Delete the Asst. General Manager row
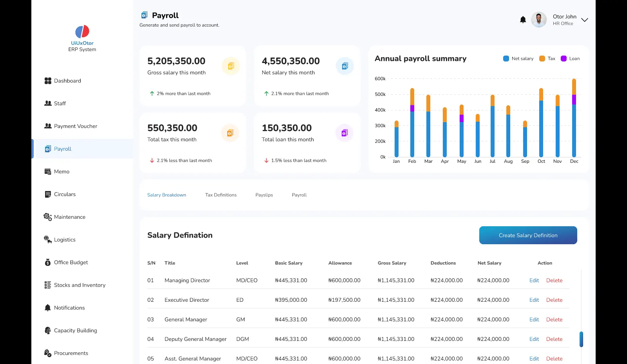The image size is (627, 364). pos(554,359)
